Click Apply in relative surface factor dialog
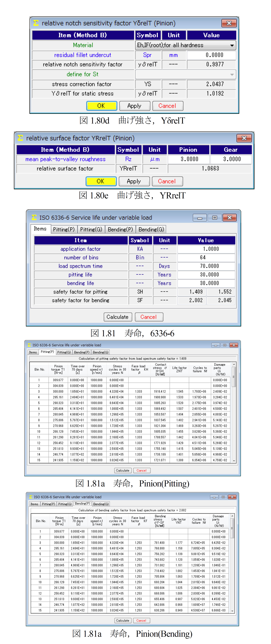271x644 pixels. pos(134,181)
